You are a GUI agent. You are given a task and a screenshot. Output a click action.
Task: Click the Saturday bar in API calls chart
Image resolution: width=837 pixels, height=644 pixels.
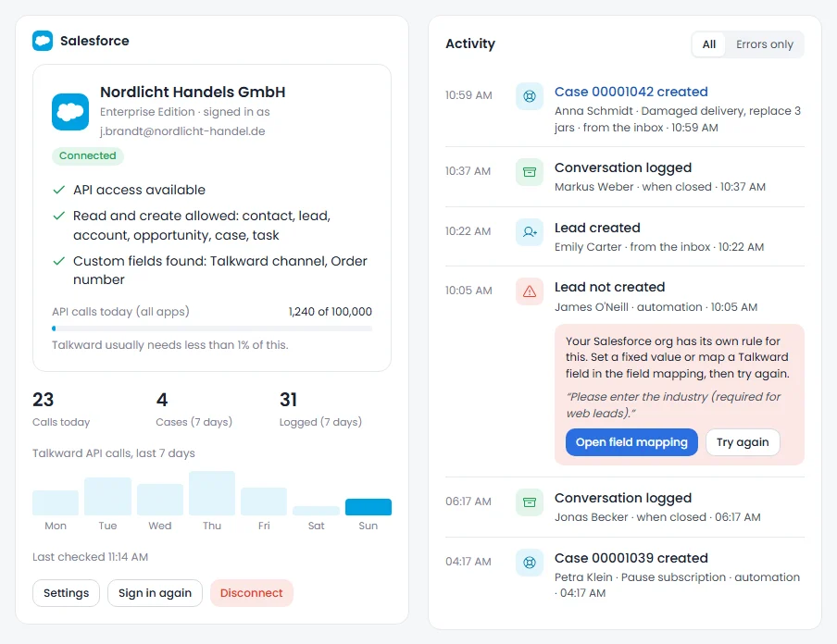click(316, 511)
